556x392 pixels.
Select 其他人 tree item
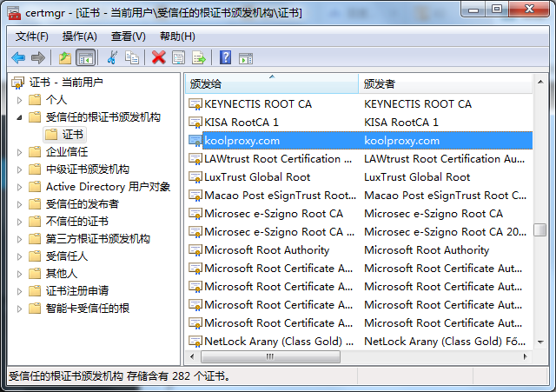pos(62,274)
